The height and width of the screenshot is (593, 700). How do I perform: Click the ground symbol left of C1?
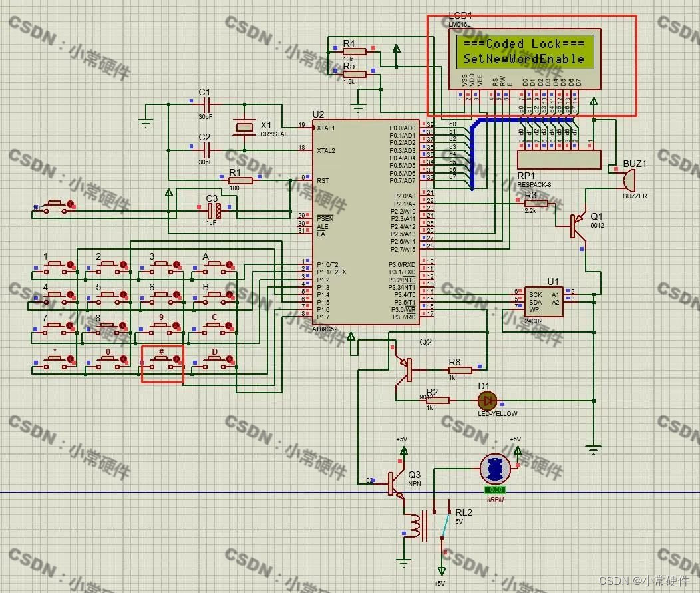(x=146, y=123)
